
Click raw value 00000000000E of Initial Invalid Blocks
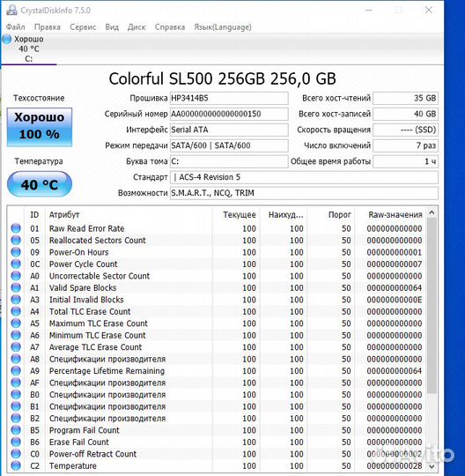394,300
